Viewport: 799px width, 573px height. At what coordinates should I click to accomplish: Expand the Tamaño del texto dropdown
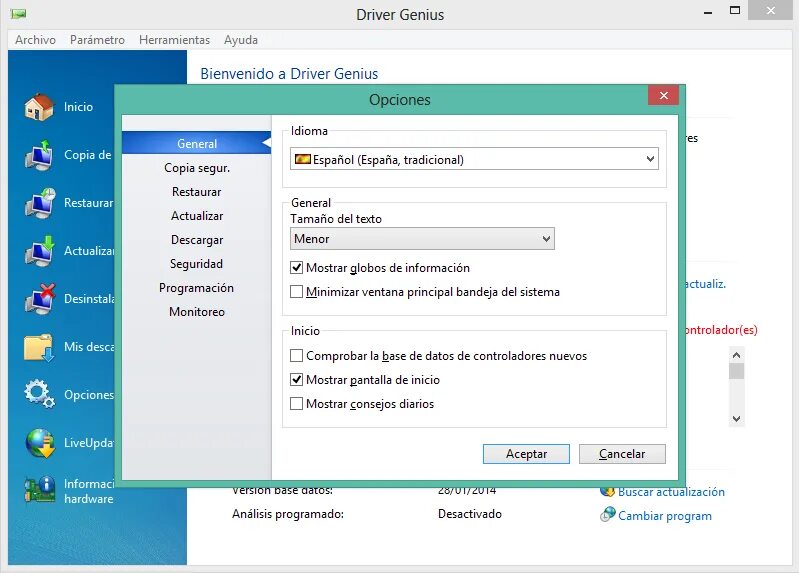point(422,239)
